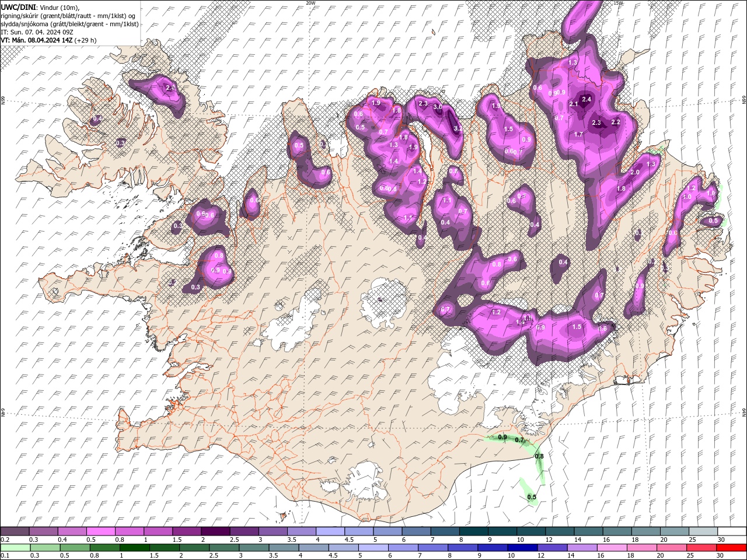Click lower legend swatch between 0.3 and 0.5

[x=45, y=548]
